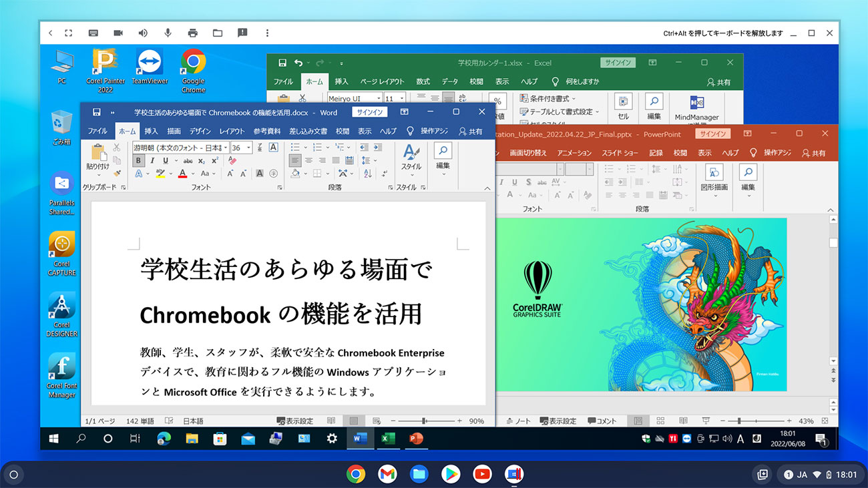Screen dimensions: 868x488
Task: Open the Data tab in Excel
Action: 450,81
